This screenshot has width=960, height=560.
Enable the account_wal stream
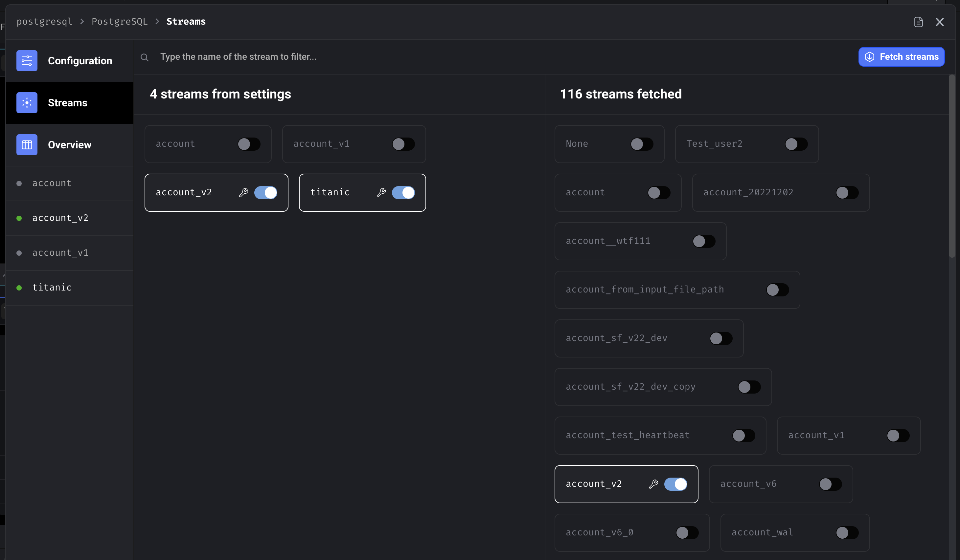[847, 532]
